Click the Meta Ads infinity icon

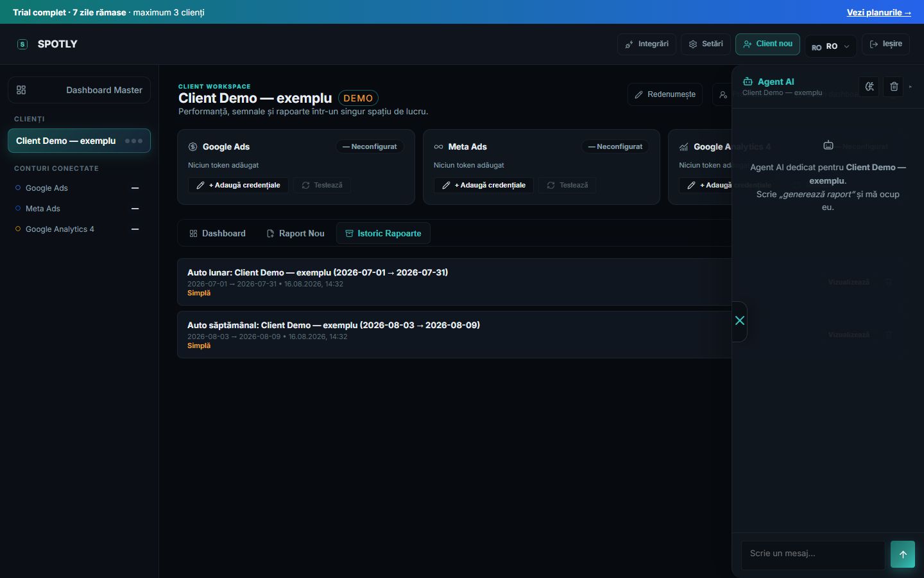pyautogui.click(x=438, y=147)
